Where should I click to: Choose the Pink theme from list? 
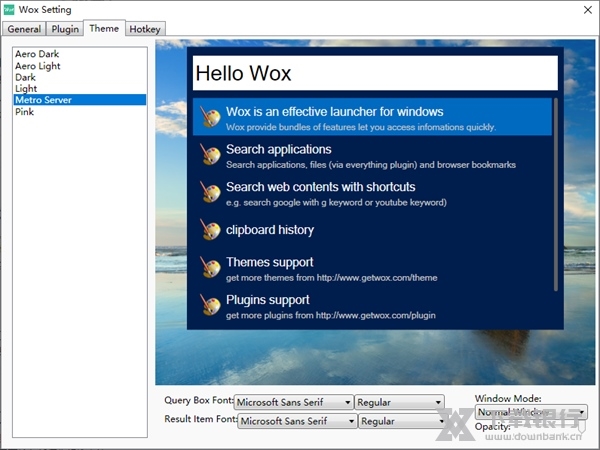25,112
